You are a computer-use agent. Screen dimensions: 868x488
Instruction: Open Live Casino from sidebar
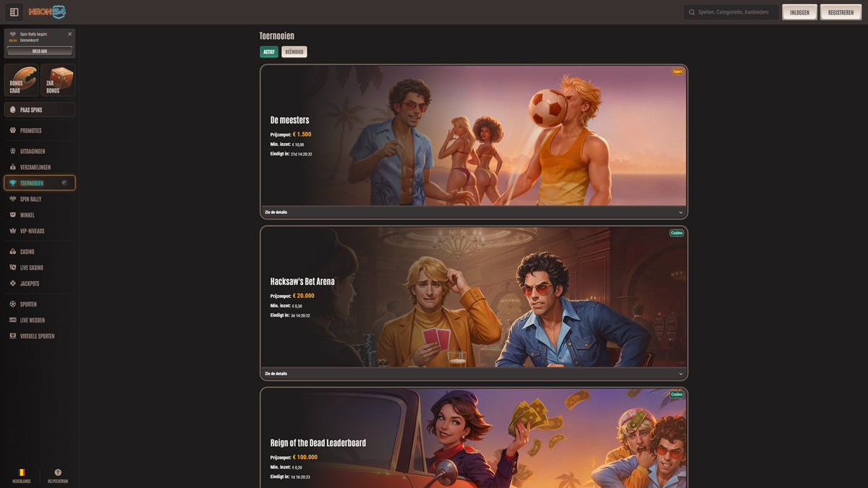pyautogui.click(x=31, y=267)
